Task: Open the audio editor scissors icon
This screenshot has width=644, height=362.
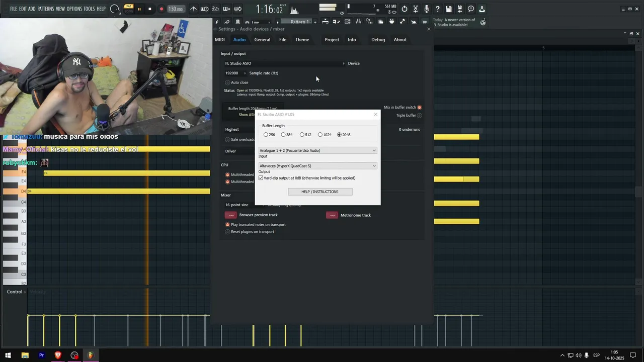Action: click(x=415, y=9)
